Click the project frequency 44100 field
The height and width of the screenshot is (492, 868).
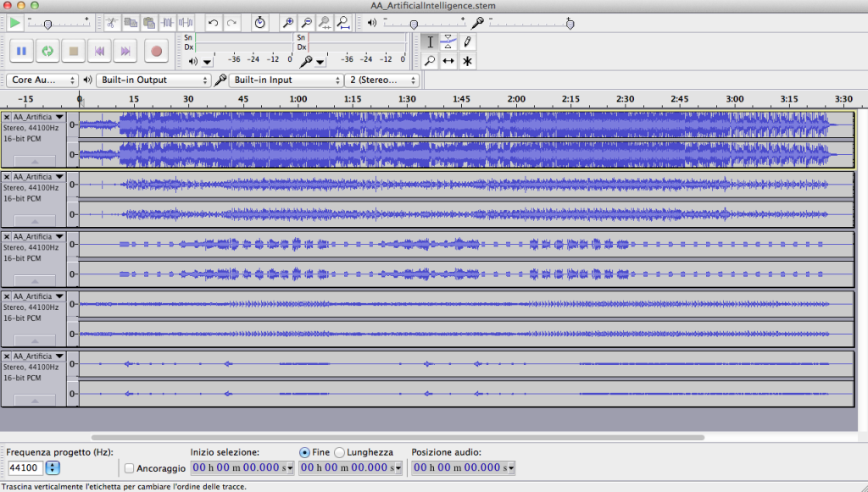(x=25, y=467)
